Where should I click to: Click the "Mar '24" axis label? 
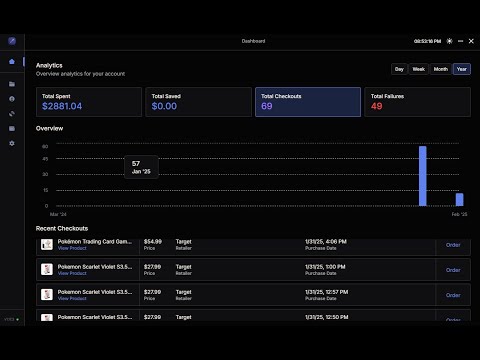[x=58, y=214]
